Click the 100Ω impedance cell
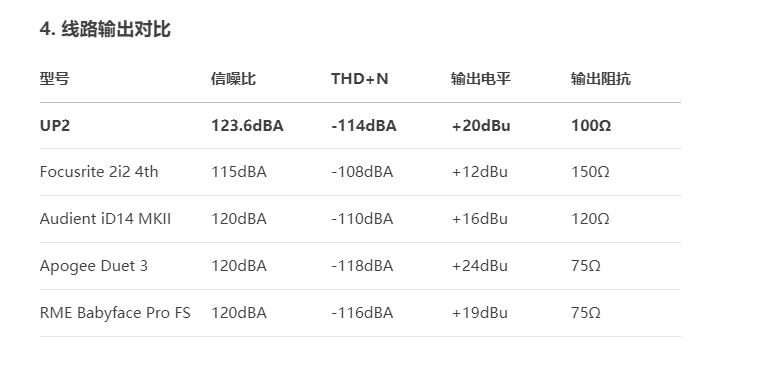This screenshot has height=366, width=767. pyautogui.click(x=591, y=126)
